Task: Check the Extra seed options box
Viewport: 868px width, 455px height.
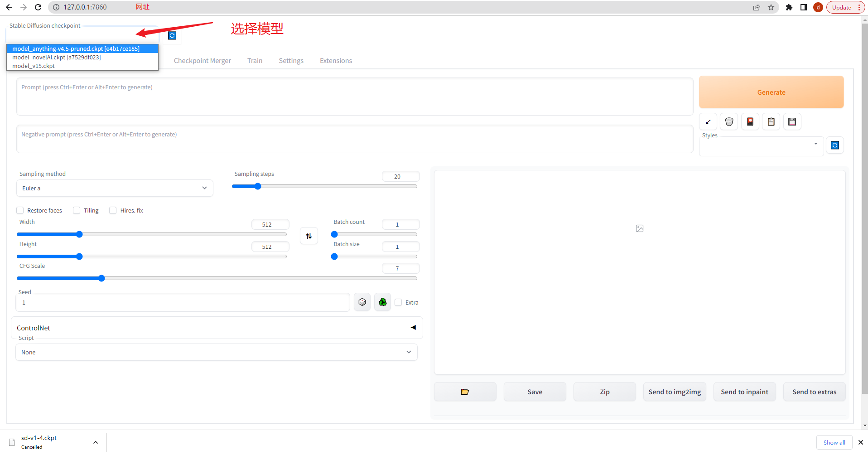Action: 399,303
